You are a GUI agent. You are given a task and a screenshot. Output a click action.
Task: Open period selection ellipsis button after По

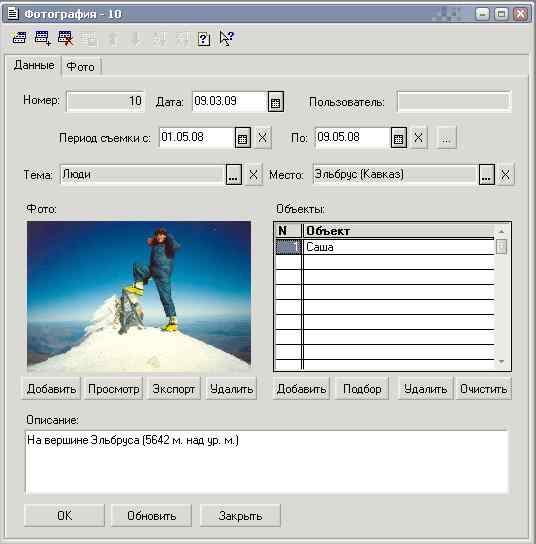coord(446,138)
